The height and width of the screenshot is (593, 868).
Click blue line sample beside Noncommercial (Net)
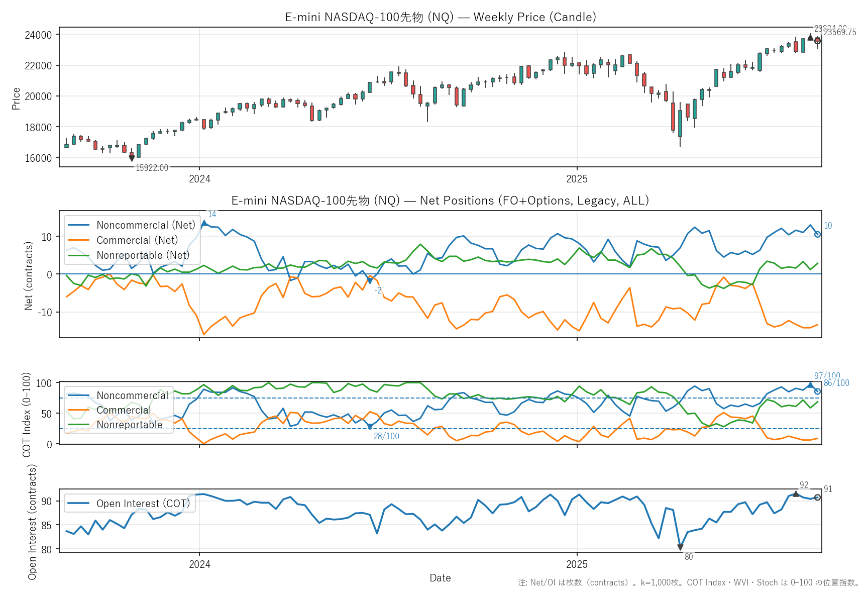click(78, 225)
